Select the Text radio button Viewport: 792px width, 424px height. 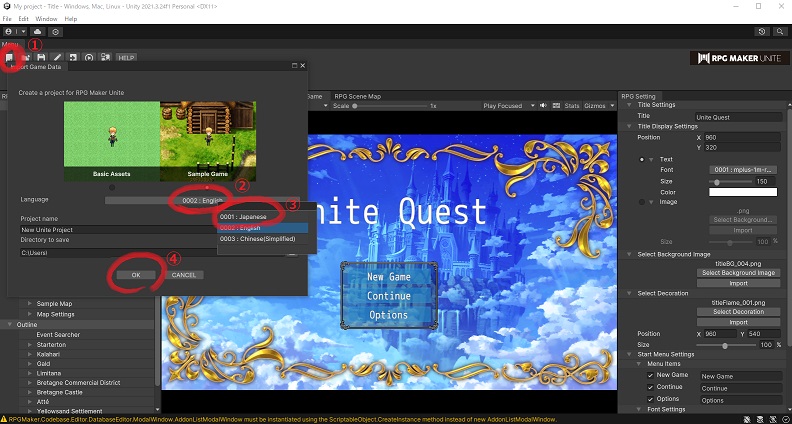point(642,159)
